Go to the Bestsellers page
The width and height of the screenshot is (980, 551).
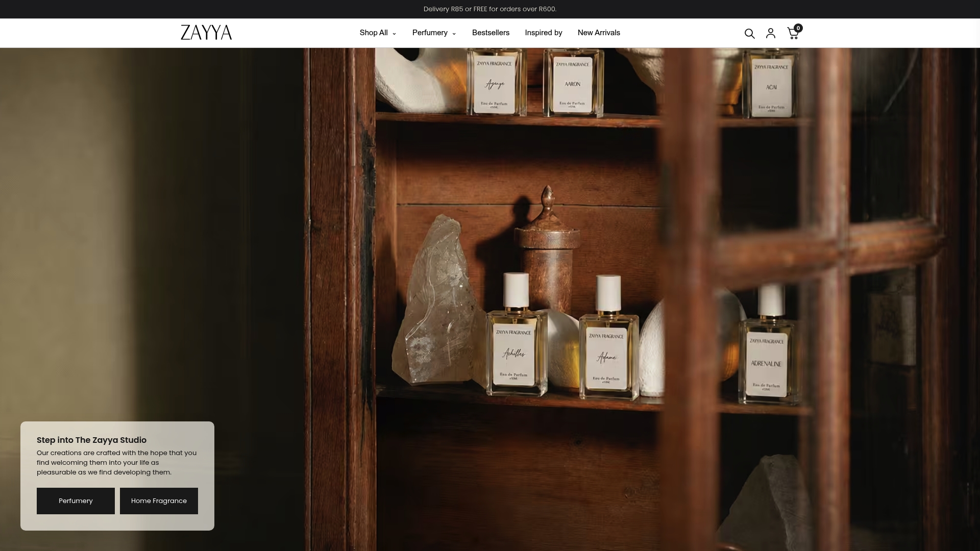pos(491,33)
